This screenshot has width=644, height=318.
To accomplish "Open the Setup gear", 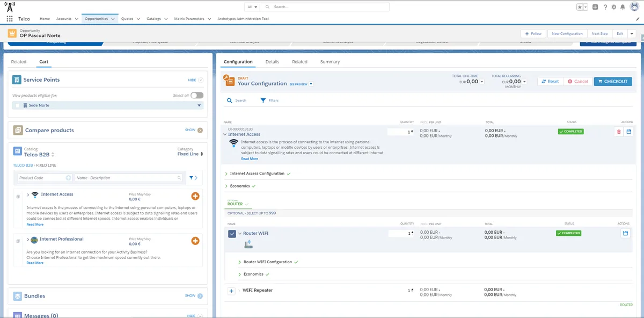I will tap(613, 7).
